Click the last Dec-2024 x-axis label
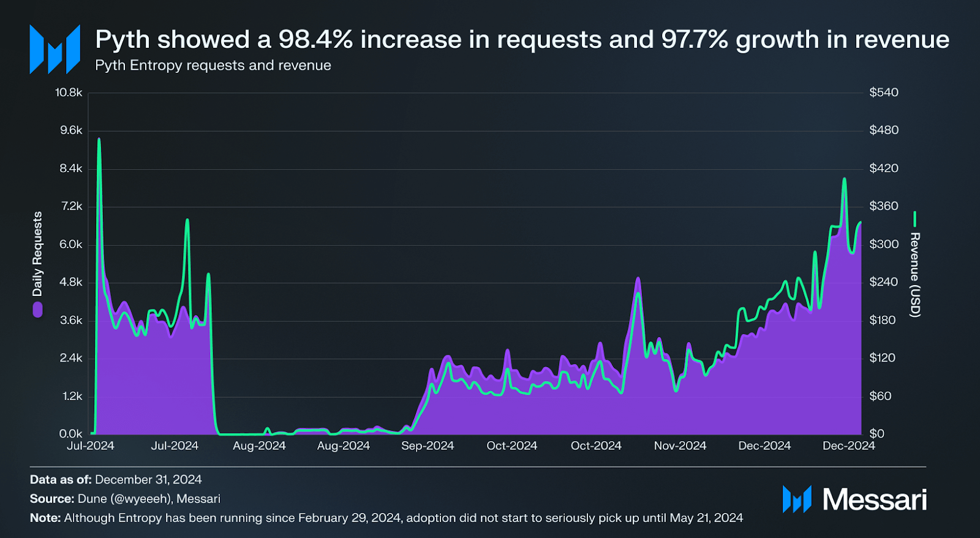 [848, 446]
